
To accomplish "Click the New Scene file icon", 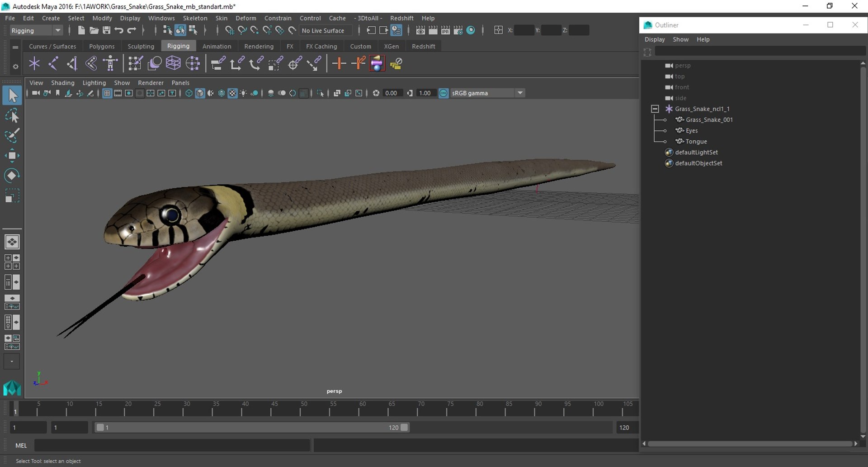I will 81,30.
